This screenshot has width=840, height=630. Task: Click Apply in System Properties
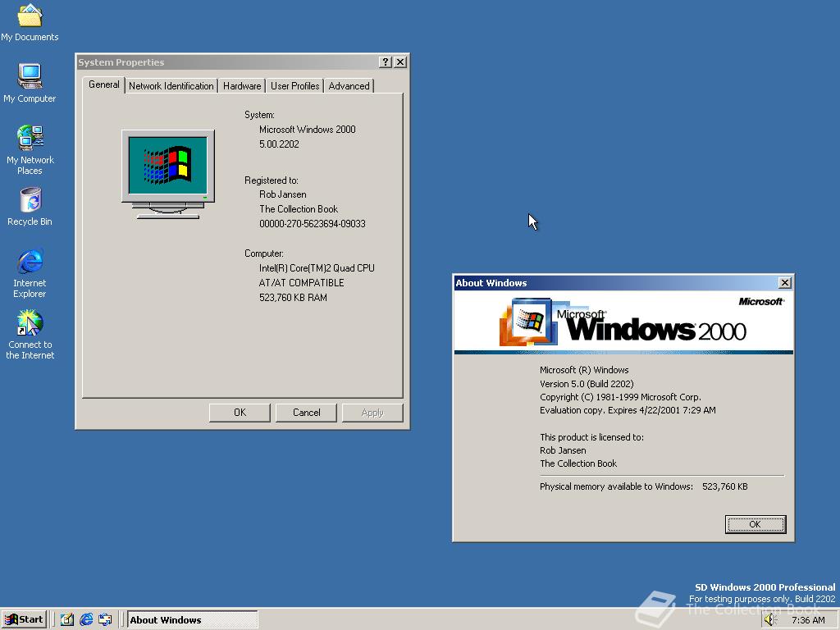pos(372,413)
